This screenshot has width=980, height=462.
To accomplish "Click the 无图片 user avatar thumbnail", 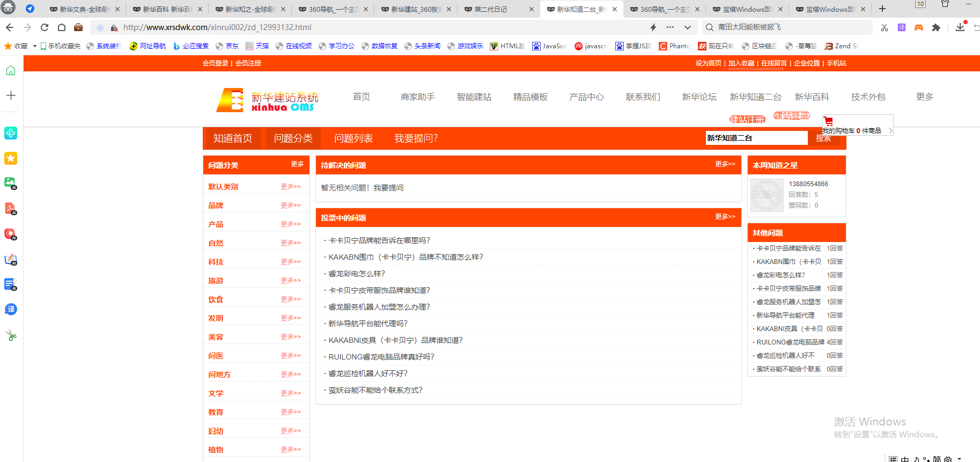I will pyautogui.click(x=767, y=195).
